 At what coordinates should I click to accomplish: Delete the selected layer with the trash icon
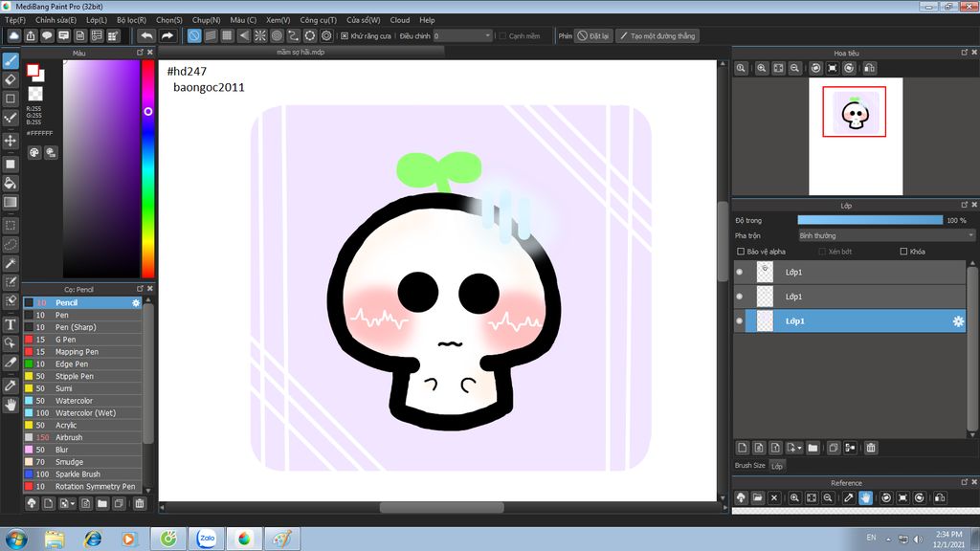(871, 448)
